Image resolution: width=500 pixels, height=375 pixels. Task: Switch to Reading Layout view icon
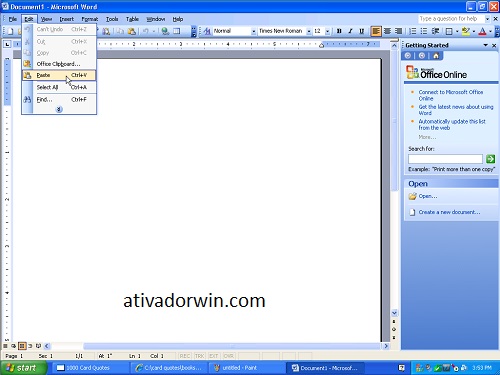click(38, 346)
